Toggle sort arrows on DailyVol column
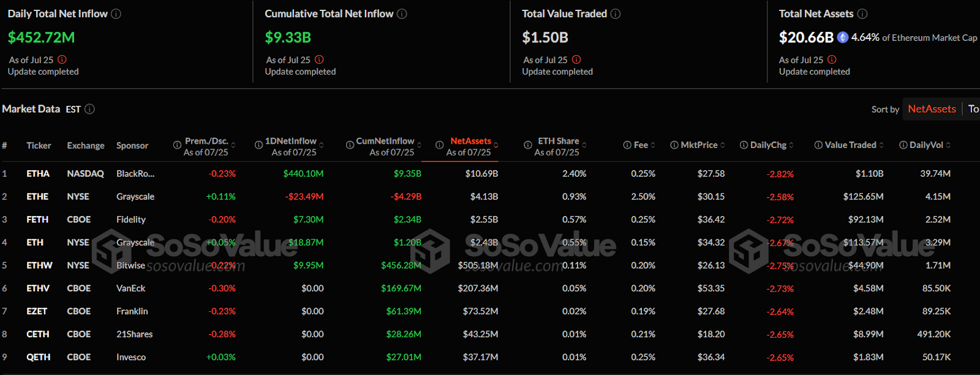Viewport: 980px width, 375px height. [948, 145]
